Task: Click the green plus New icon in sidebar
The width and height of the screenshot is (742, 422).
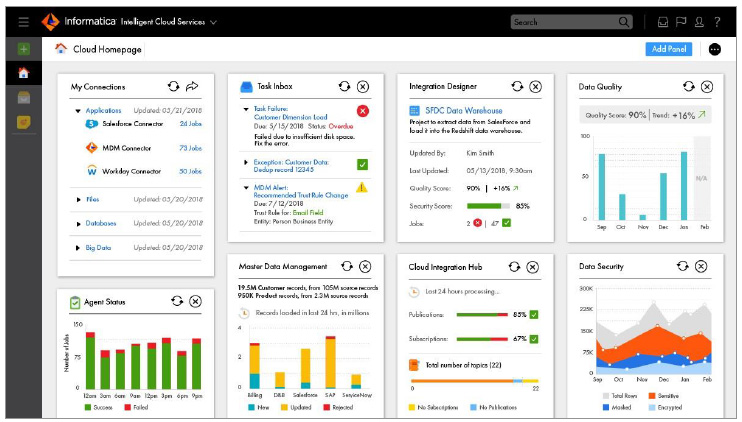Action: (24, 49)
